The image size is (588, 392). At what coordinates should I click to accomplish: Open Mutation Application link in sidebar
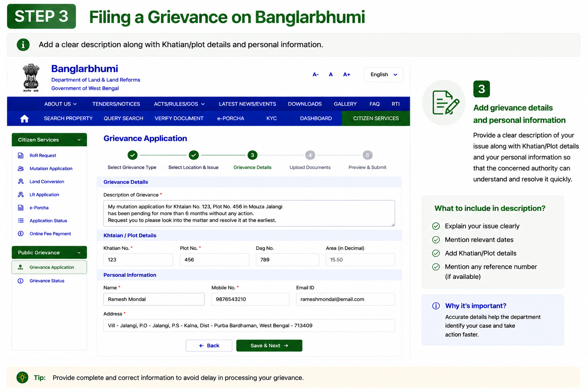pos(51,168)
